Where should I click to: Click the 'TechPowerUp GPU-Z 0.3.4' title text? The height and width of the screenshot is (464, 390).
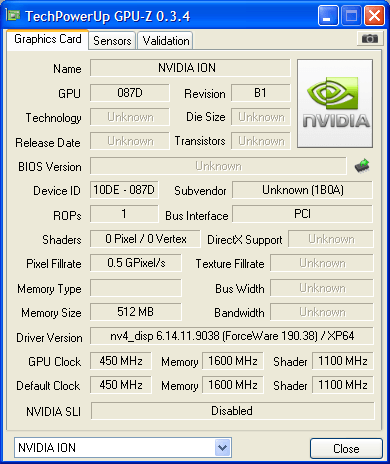click(108, 16)
